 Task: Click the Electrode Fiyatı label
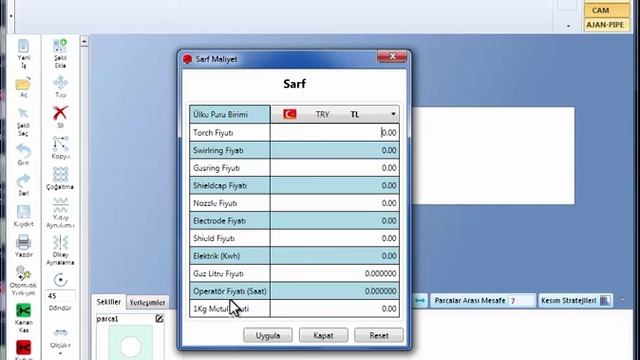click(x=220, y=221)
